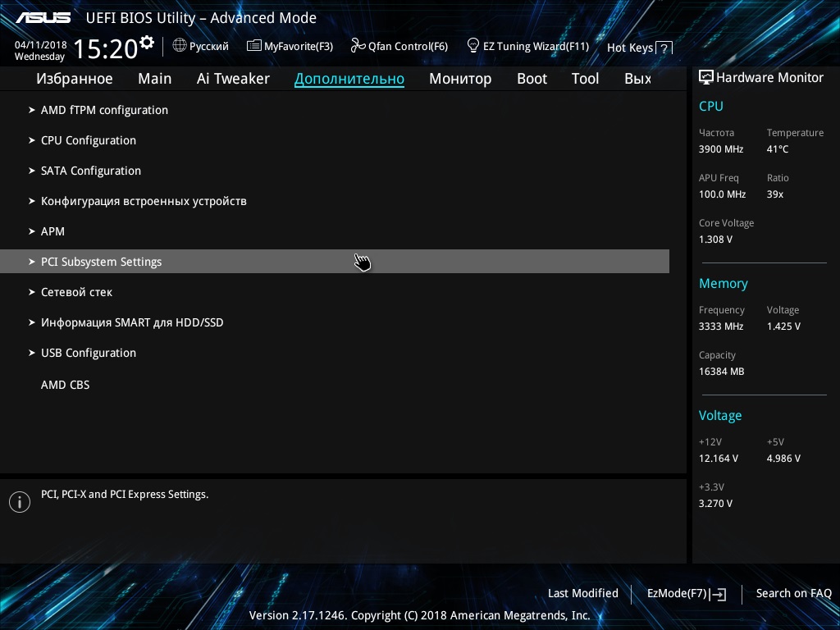The height and width of the screenshot is (630, 840).
Task: Click the memory frequency value 3333 MHz
Action: tap(721, 326)
